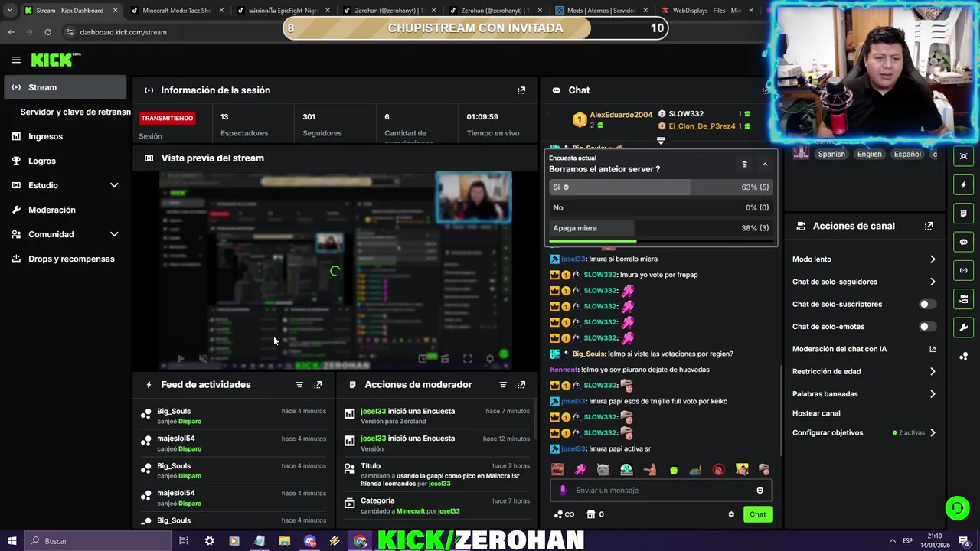The height and width of the screenshot is (551, 980).
Task: Click the screen capture icon in right rail
Action: pyautogui.click(x=964, y=156)
